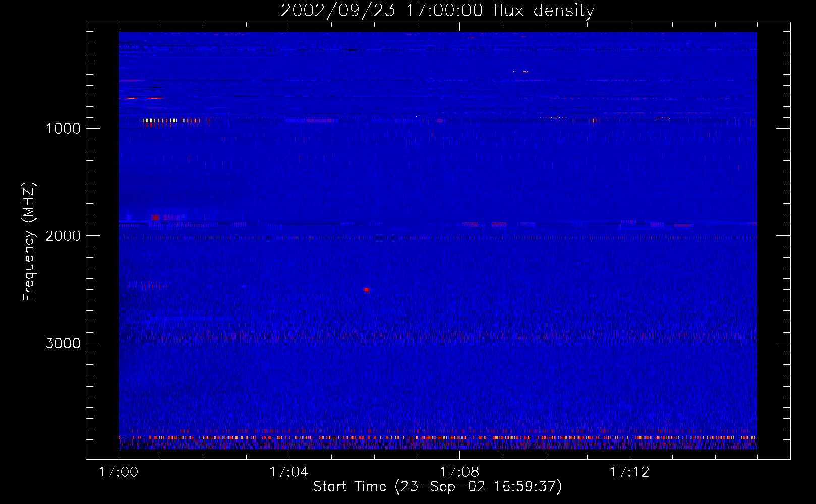This screenshot has width=816, height=504.
Task: Click the 3000 frequency tick label
Action: point(63,343)
